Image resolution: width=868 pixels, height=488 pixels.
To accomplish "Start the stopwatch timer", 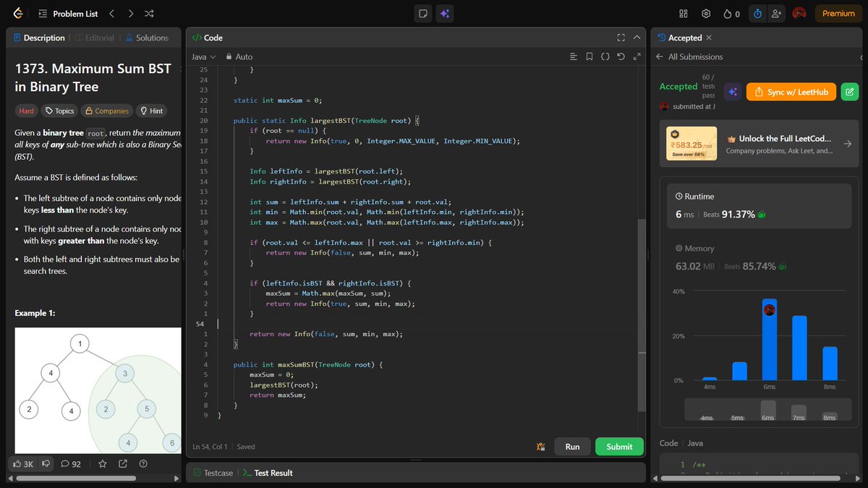I will (x=757, y=13).
